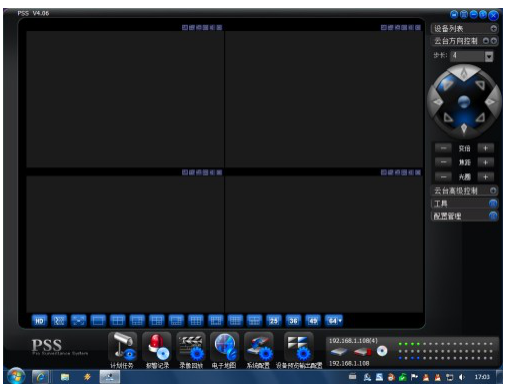This screenshot has width=513, height=387.
Task: Click the PTZ up arrow on direction pad
Action: (464, 73)
